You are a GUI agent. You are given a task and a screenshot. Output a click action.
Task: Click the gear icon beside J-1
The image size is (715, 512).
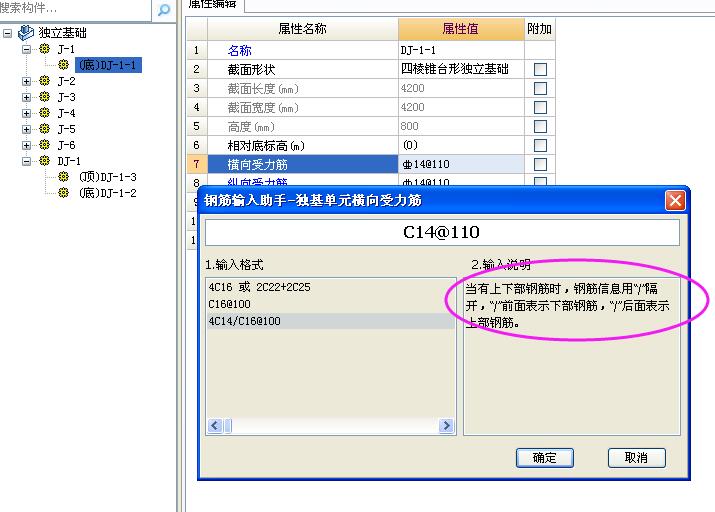(44, 49)
